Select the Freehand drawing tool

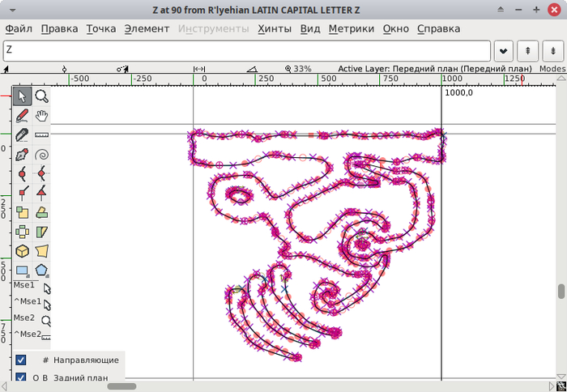pyautogui.click(x=23, y=116)
